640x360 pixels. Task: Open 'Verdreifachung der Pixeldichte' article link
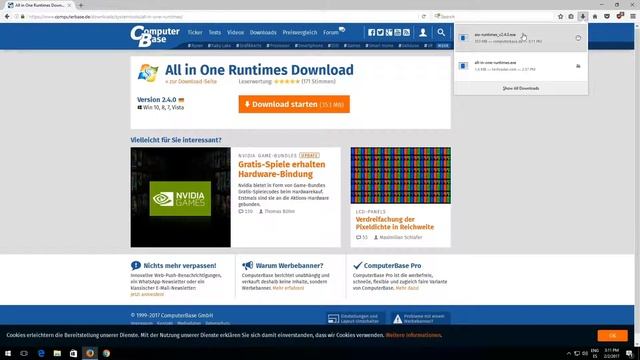(395, 223)
